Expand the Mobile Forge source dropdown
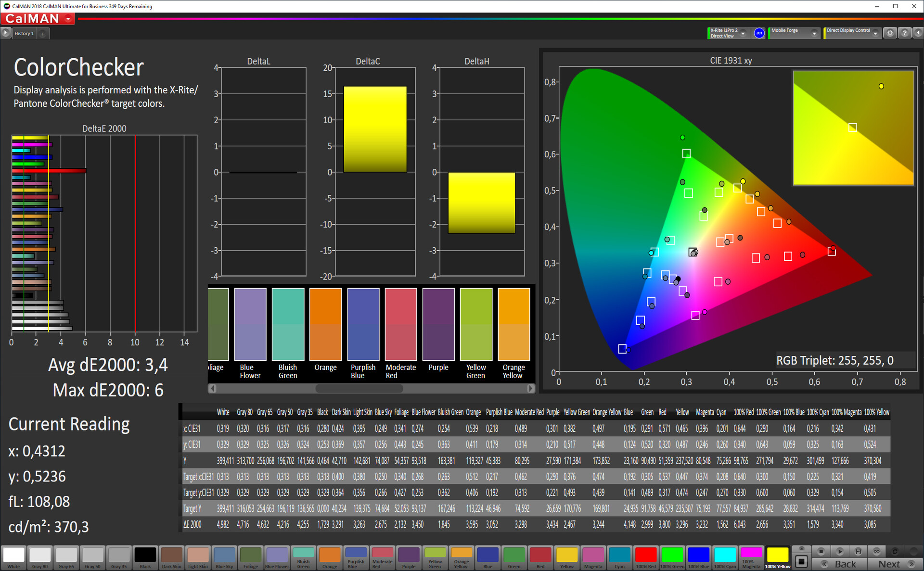The image size is (924, 571). [x=814, y=33]
